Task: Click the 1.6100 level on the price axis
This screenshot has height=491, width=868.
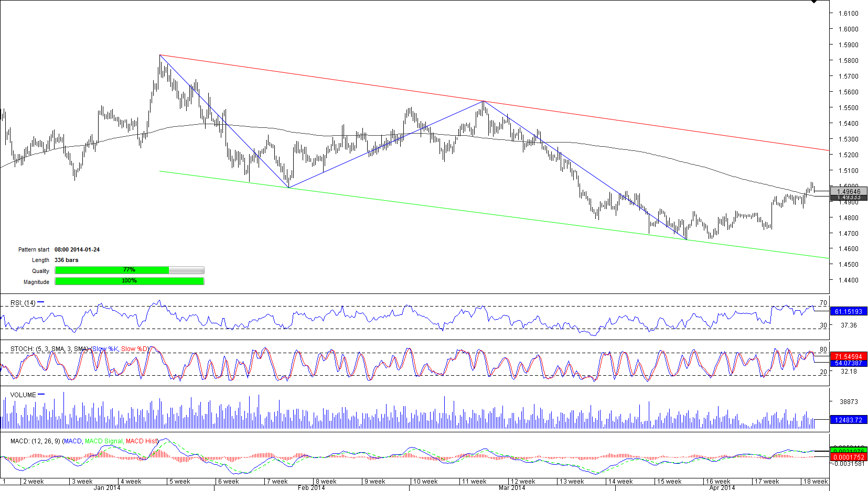Action: 848,14
